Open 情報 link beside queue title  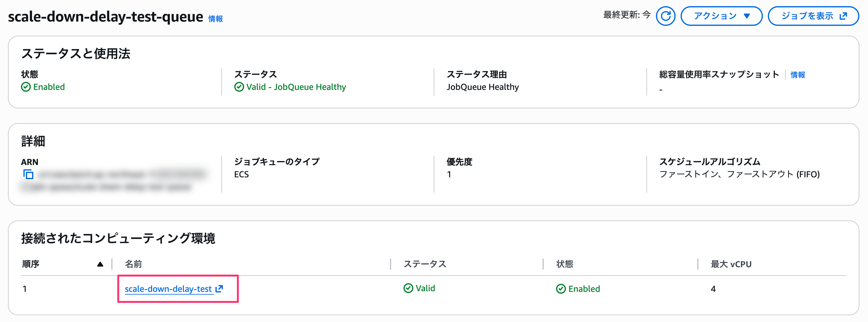(216, 19)
